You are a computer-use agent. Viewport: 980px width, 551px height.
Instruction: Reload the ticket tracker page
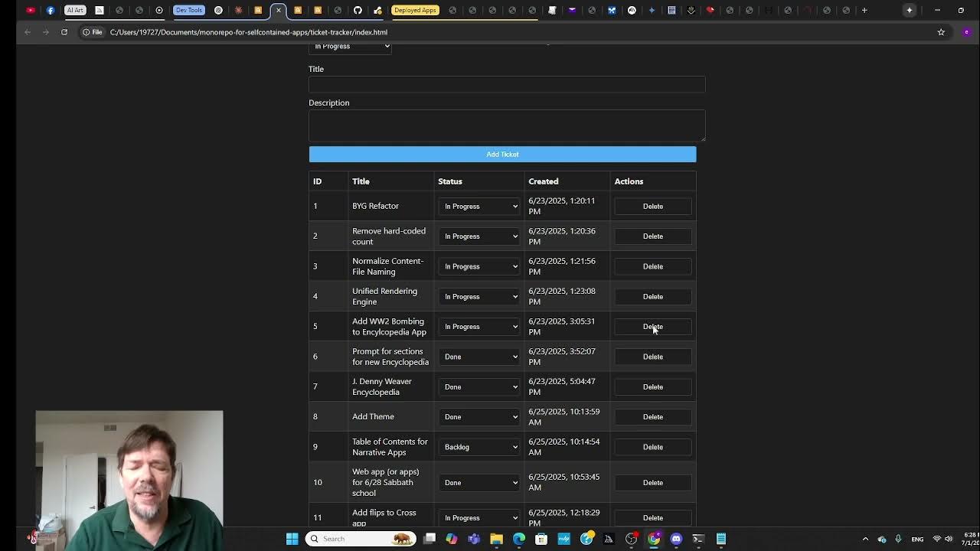[x=64, y=32]
